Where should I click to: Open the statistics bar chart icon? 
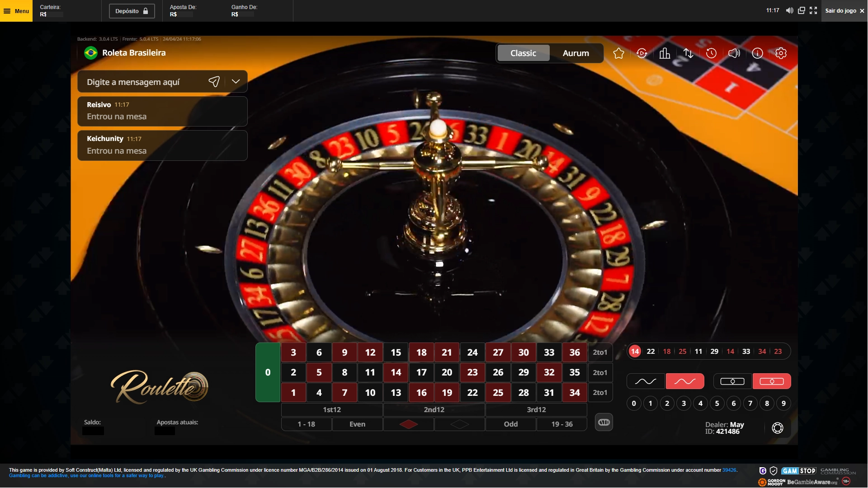(x=665, y=53)
